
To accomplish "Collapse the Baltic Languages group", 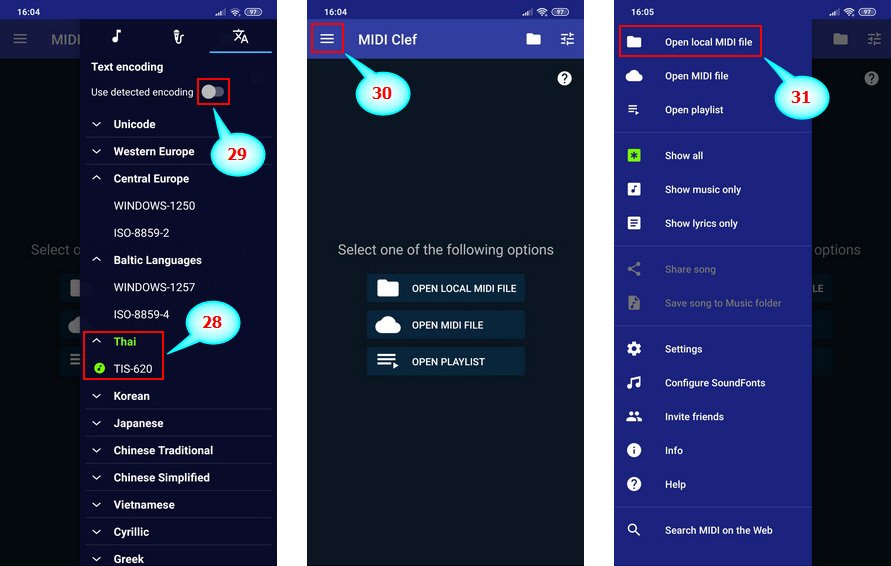I will pyautogui.click(x=178, y=260).
